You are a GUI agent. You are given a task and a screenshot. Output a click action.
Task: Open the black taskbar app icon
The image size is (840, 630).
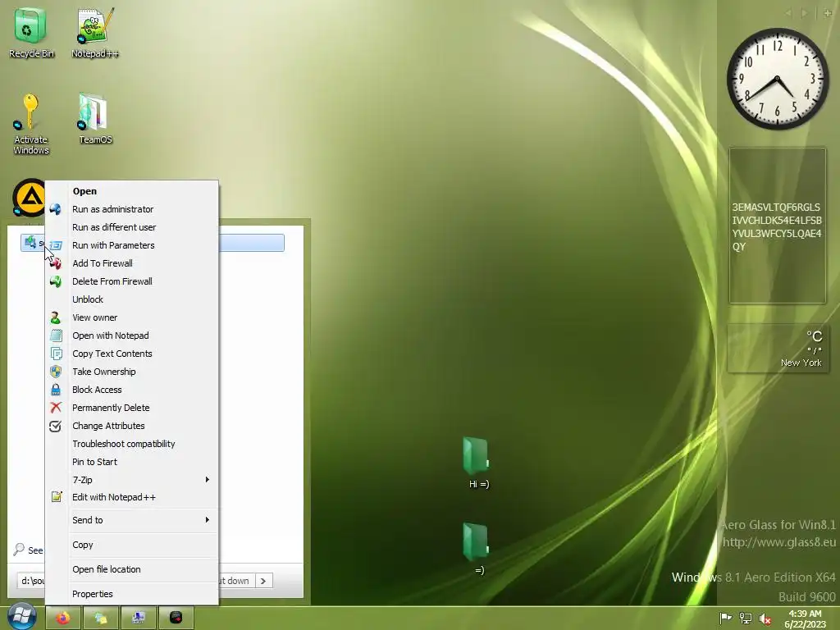tap(176, 618)
